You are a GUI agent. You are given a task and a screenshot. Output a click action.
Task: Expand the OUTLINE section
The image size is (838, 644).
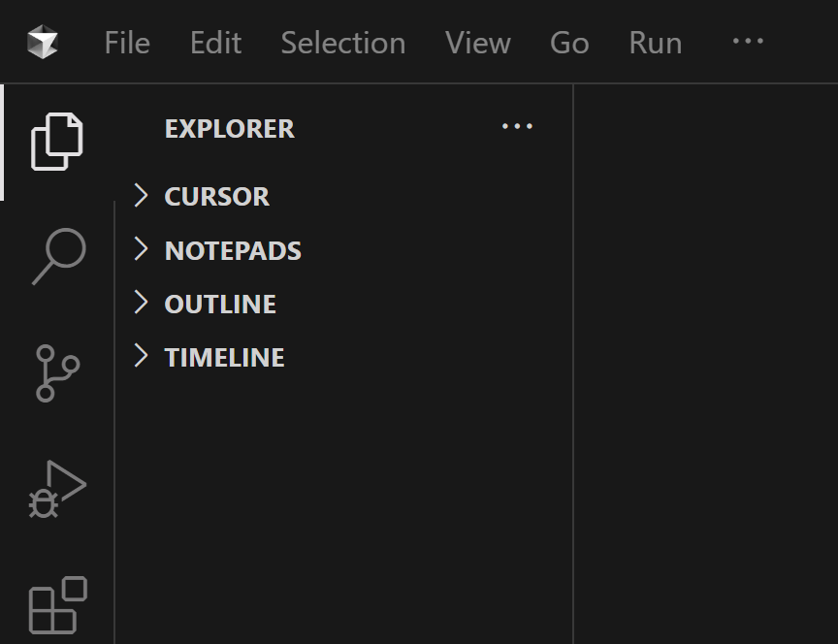tap(220, 305)
